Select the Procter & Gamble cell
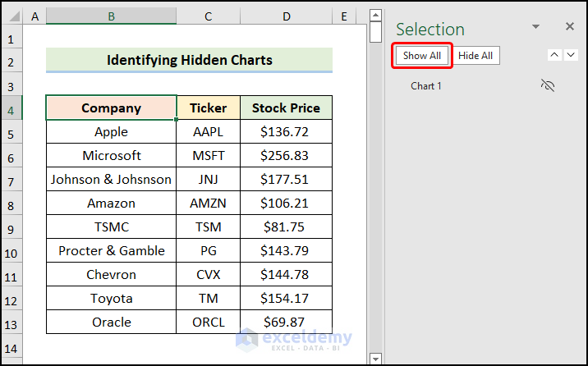Image resolution: width=588 pixels, height=366 pixels. [x=112, y=250]
